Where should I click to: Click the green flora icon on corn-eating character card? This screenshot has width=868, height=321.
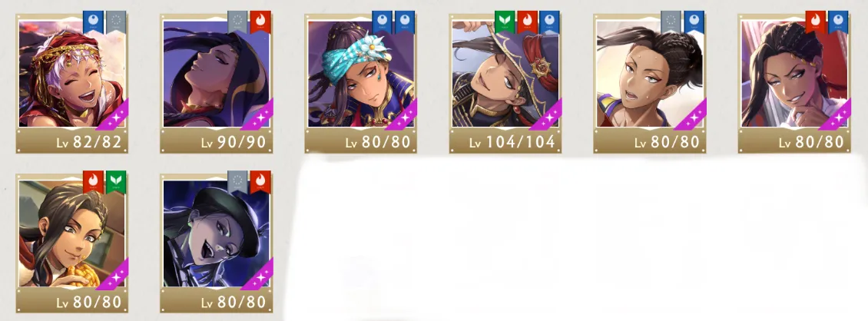116,181
